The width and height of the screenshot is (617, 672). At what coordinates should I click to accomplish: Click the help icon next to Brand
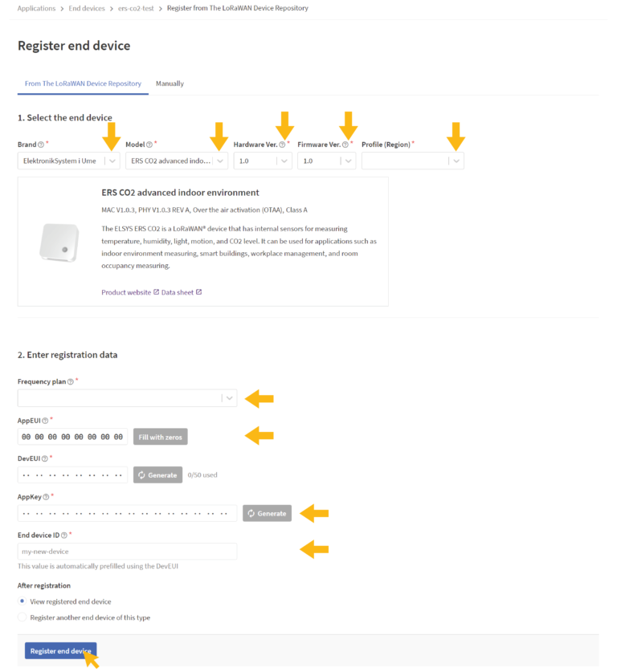pos(41,145)
